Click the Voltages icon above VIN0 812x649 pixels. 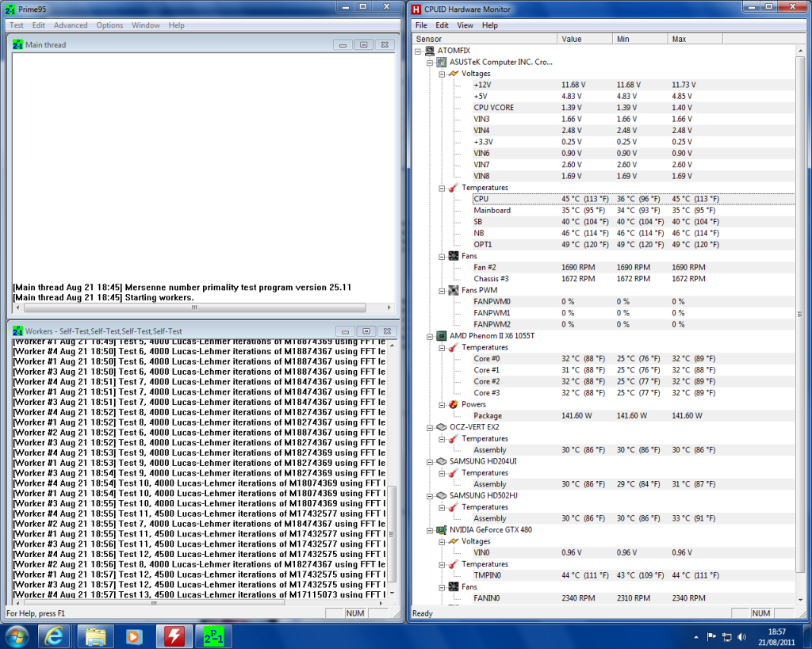pos(454,541)
